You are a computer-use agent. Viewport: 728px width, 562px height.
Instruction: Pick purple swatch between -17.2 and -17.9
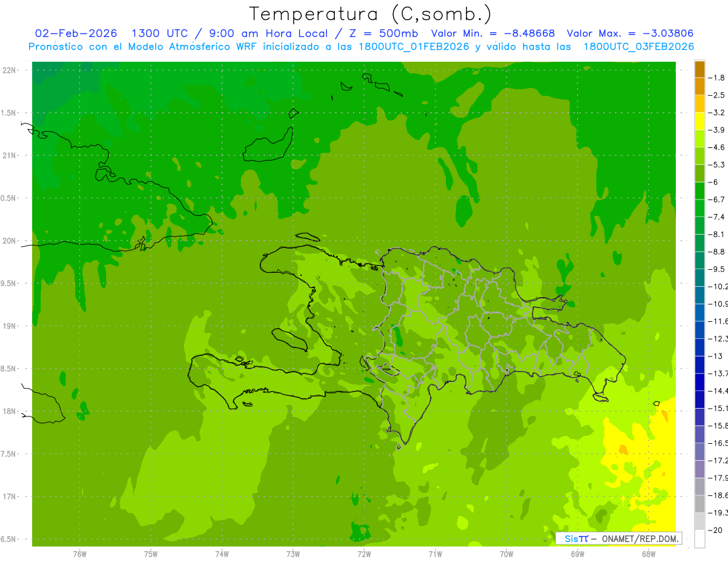(699, 469)
